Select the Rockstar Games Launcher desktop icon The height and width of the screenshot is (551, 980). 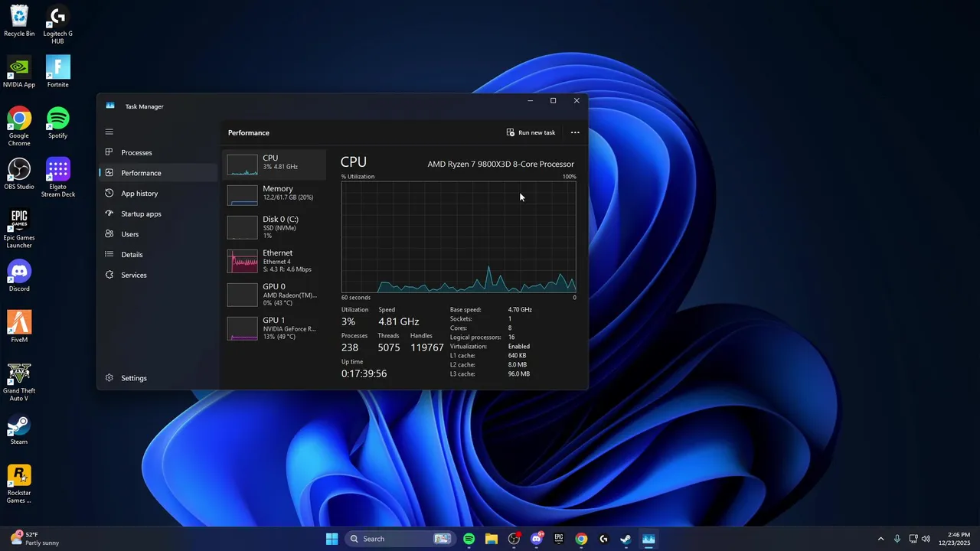pos(19,484)
